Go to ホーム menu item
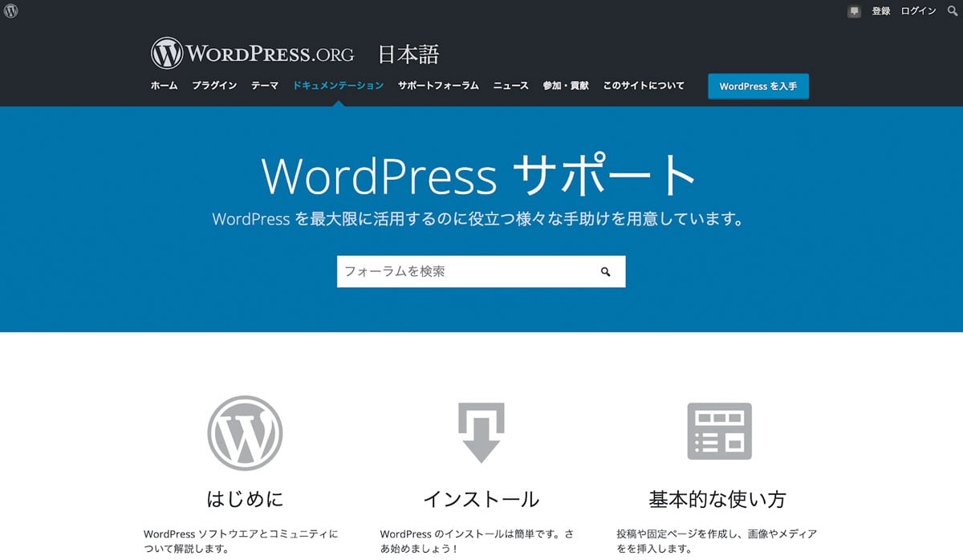Image resolution: width=963 pixels, height=560 pixels. (165, 85)
